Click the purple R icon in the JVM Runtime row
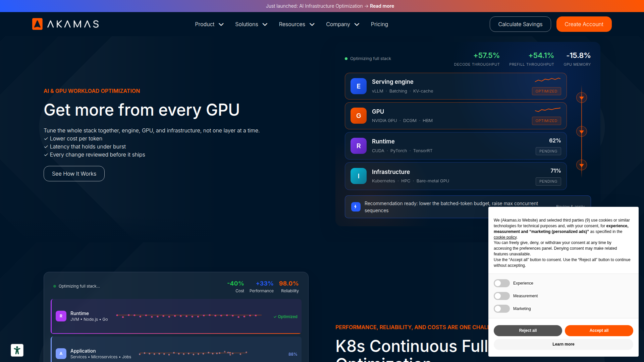 point(61,316)
